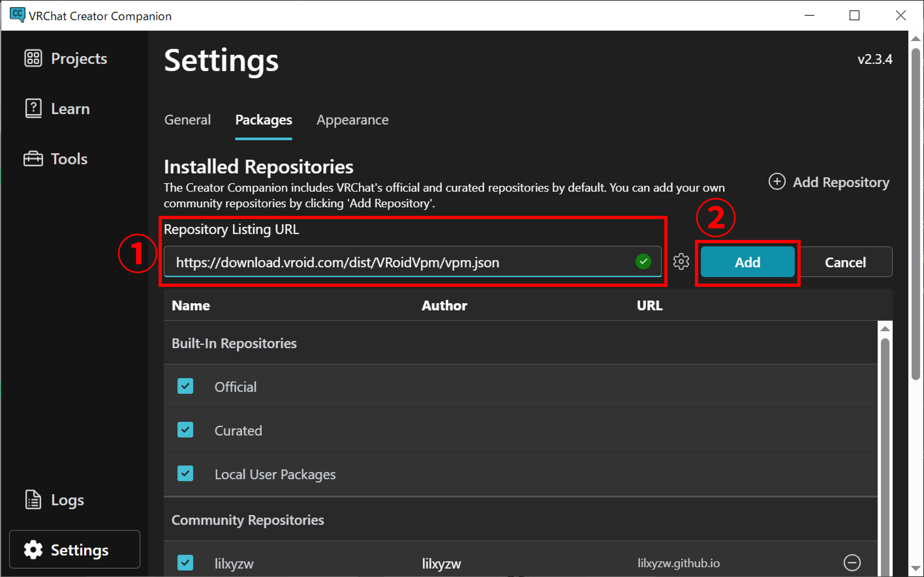The height and width of the screenshot is (577, 924).
Task: Toggle the lilxyzw repository checkbox
Action: (x=185, y=563)
